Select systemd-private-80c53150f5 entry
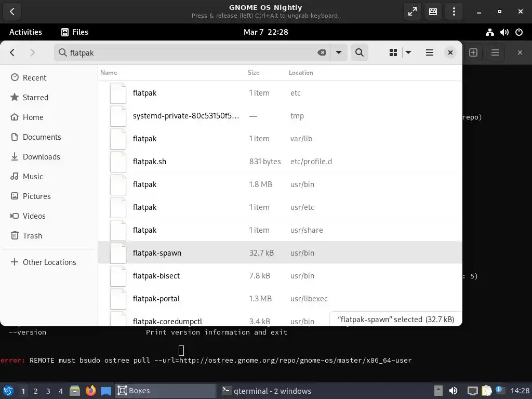Viewport: 532px width, 399px height. pyautogui.click(x=280, y=116)
